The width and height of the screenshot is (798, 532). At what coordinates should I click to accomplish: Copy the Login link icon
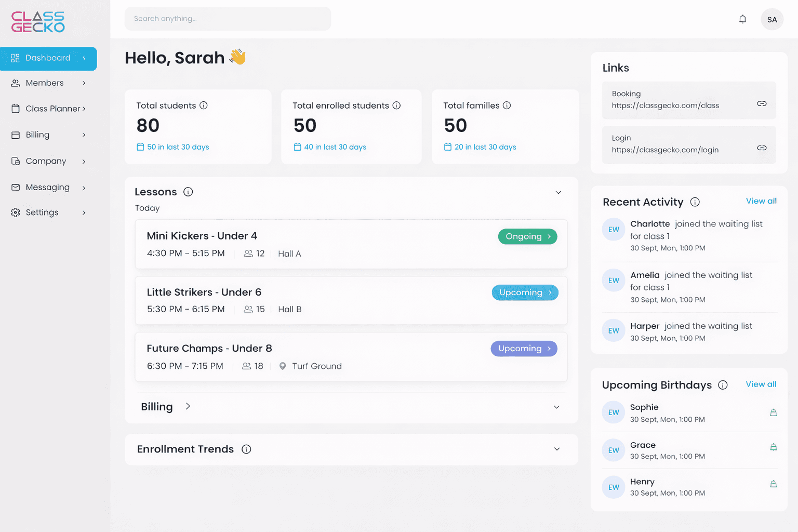(762, 147)
